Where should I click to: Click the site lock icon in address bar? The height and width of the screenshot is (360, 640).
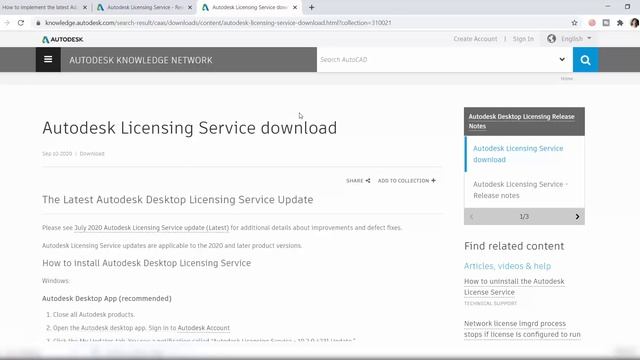(38, 23)
